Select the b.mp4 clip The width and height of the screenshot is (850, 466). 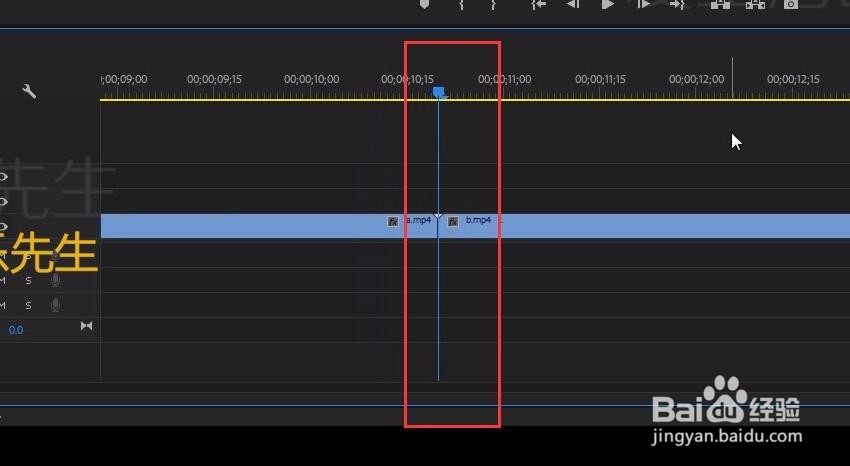coord(644,226)
